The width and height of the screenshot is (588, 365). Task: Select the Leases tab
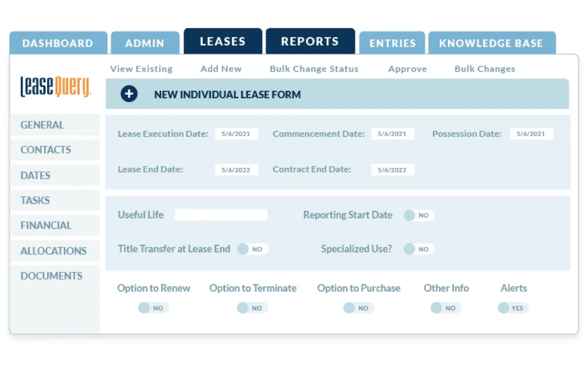click(223, 41)
